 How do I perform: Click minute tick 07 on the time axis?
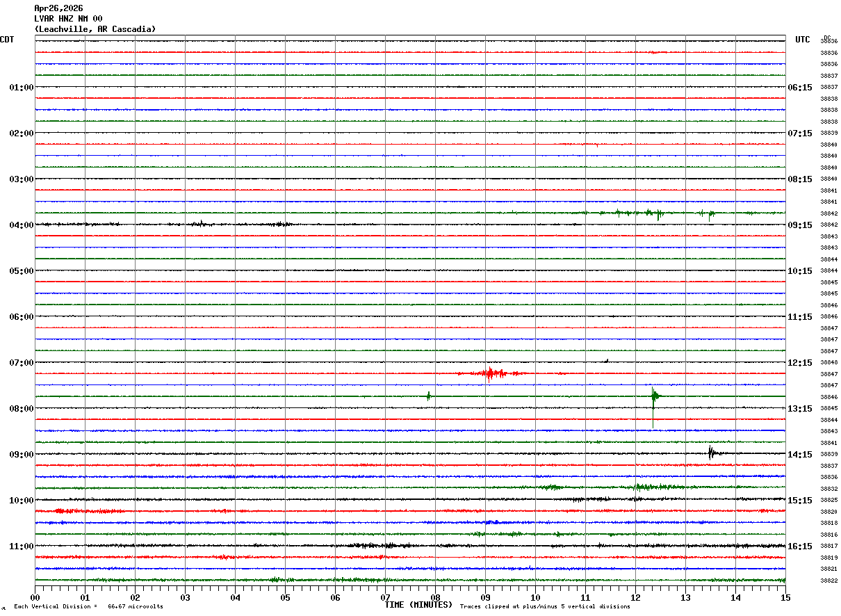(x=385, y=597)
